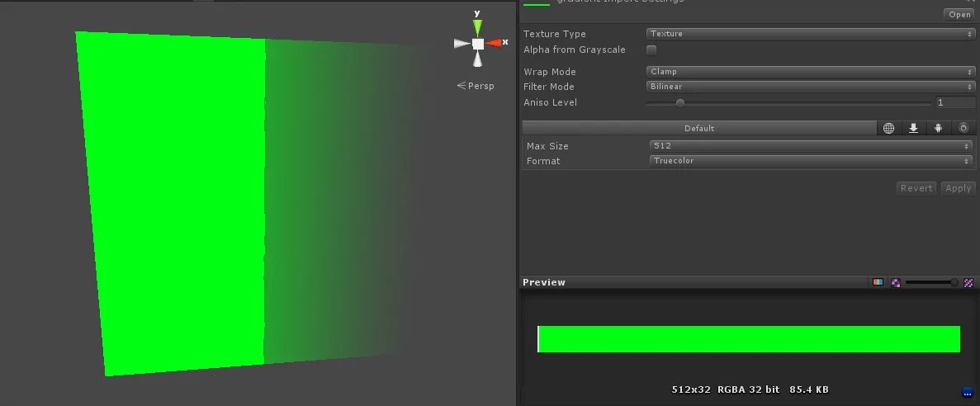Screen dimensions: 980x406
Task: Click the green gradient texture in the Preview panel
Action: tap(749, 339)
